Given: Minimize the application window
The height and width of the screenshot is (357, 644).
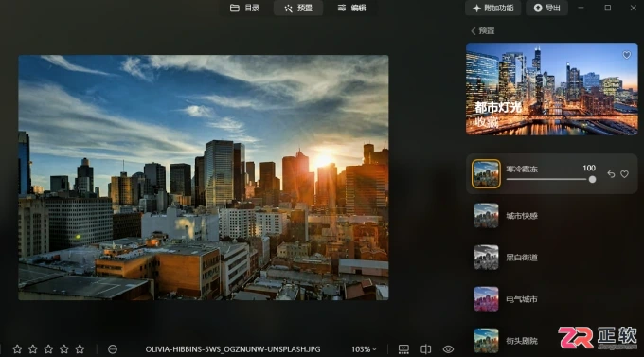Looking at the screenshot, I should pos(581,8).
